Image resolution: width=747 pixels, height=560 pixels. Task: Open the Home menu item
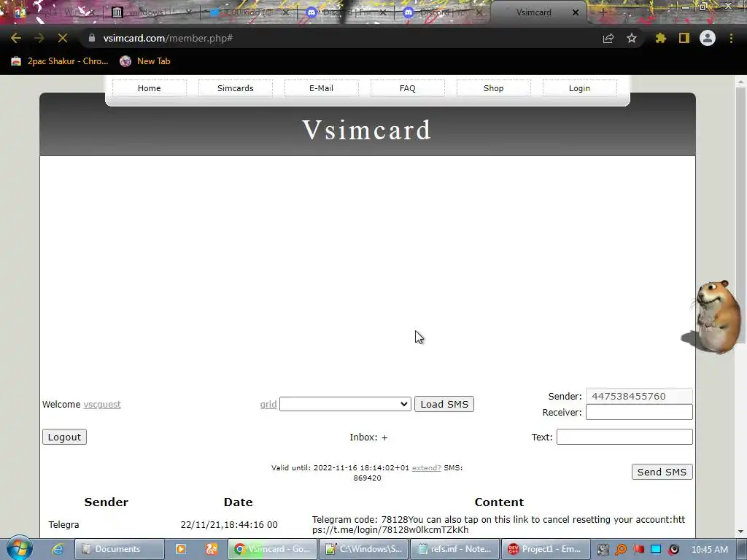click(x=149, y=88)
